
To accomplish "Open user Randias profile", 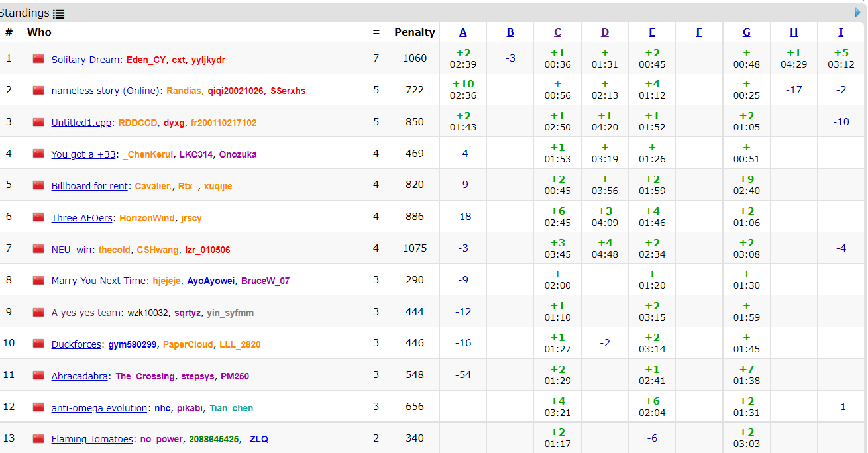I will click(x=184, y=91).
